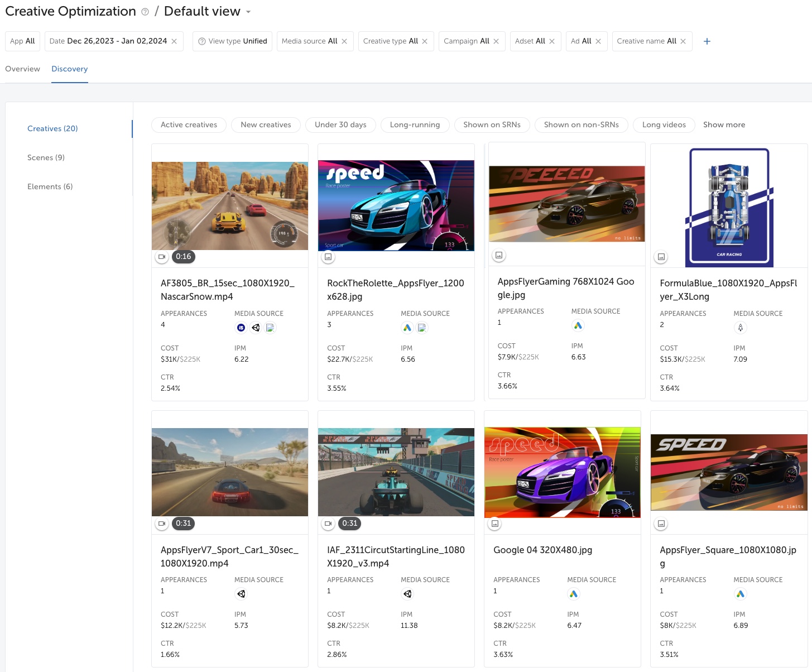This screenshot has width=812, height=672.
Task: Open the App All filter dropdown
Action: 22,41
